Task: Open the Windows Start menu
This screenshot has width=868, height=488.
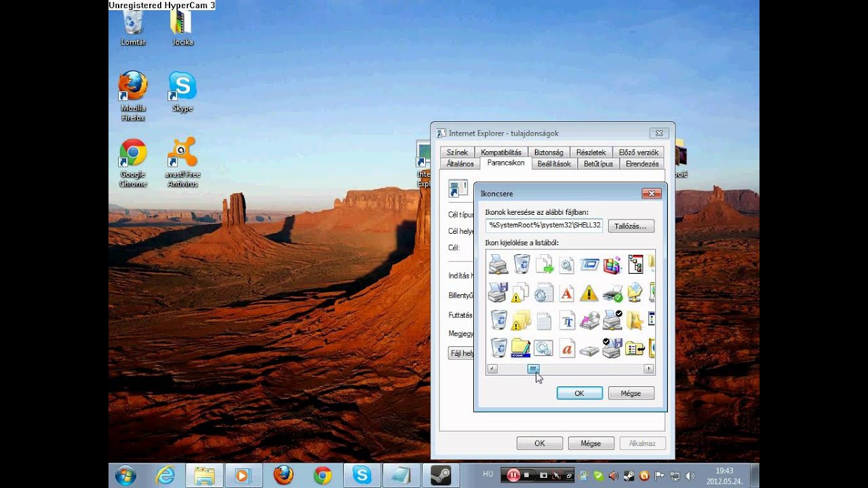Action: point(125,475)
